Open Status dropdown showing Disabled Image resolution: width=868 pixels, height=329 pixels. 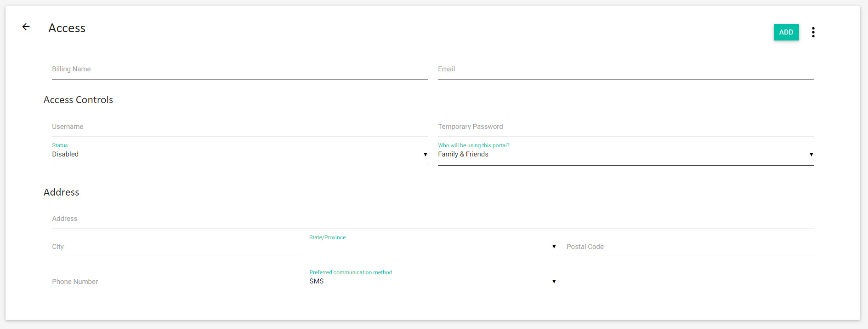[x=230, y=155]
